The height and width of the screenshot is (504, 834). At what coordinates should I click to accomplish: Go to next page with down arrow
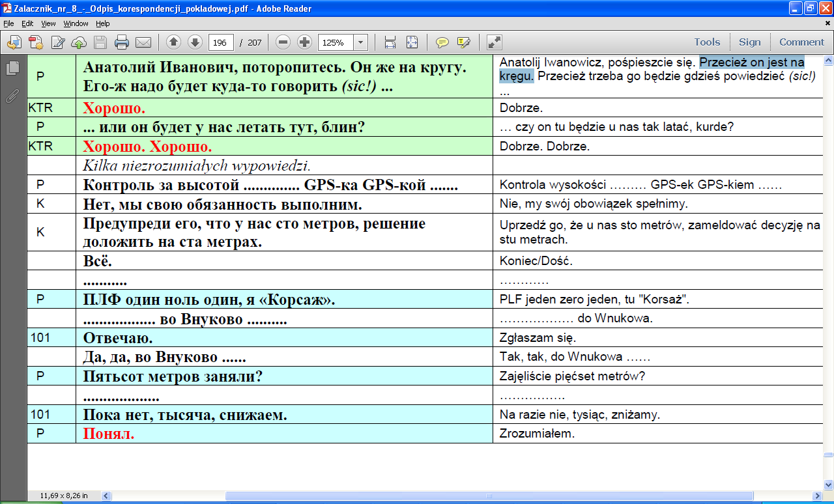coord(195,42)
